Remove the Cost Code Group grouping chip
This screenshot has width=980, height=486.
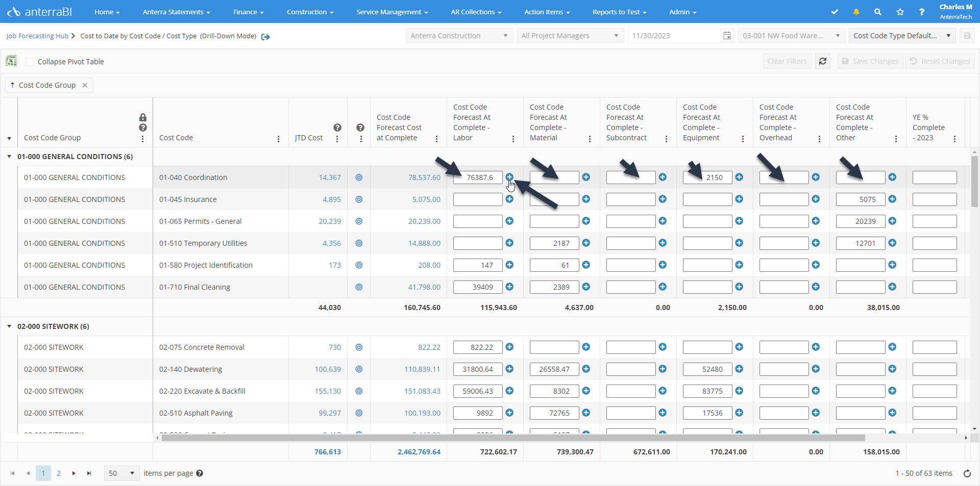(x=85, y=85)
